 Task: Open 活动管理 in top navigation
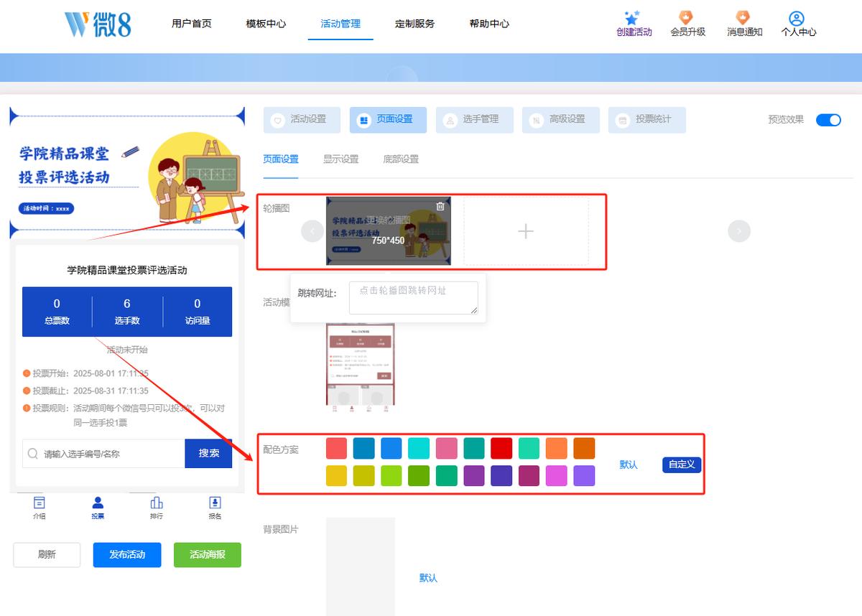340,24
